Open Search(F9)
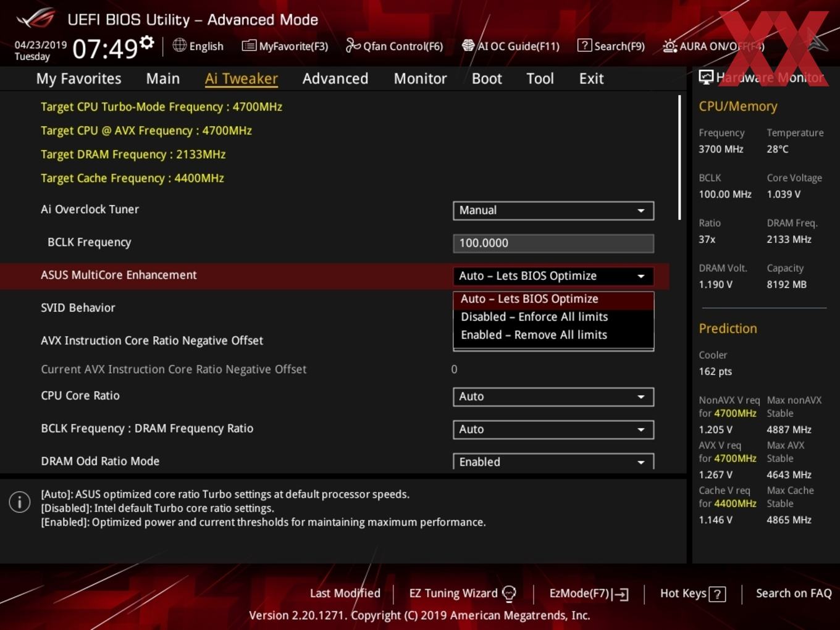The image size is (840, 630). pos(611,46)
